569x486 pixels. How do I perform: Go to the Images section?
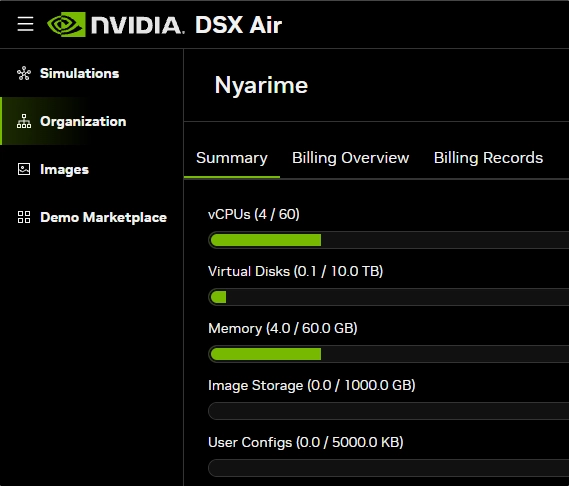[92, 169]
